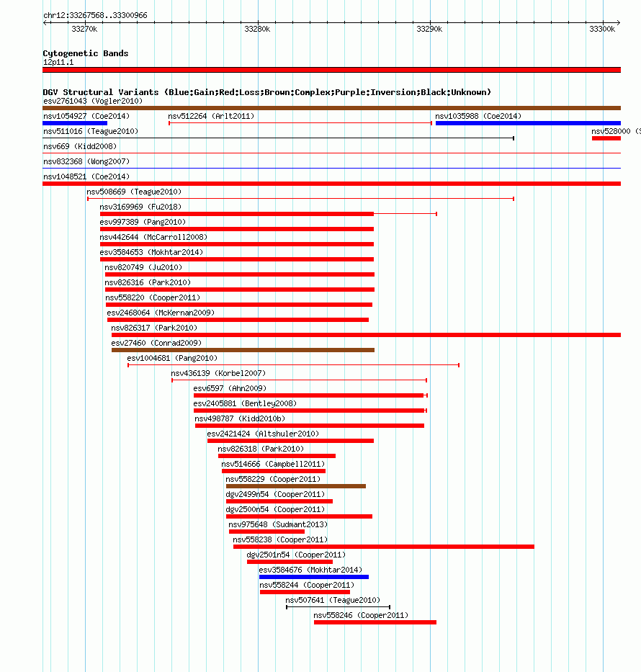This screenshot has width=641, height=672.
Task: Click the esv2761043 (Vogler2010) variant label
Action: tap(93, 101)
